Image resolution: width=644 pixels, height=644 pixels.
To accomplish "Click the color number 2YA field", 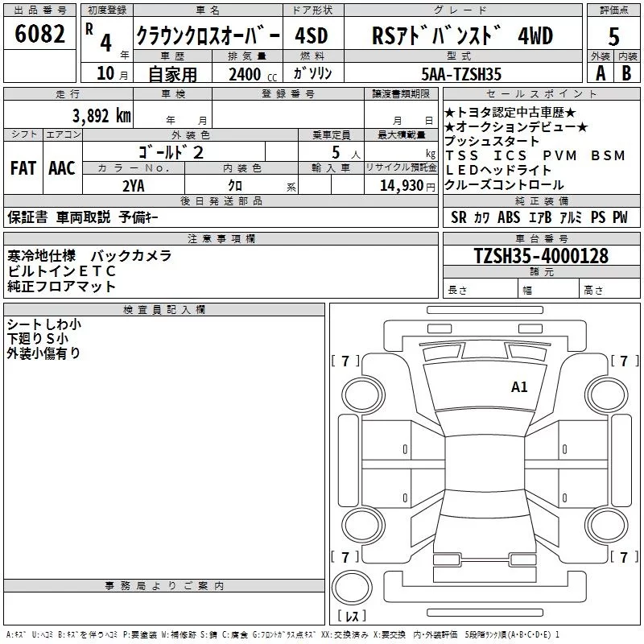I will 133,185.
